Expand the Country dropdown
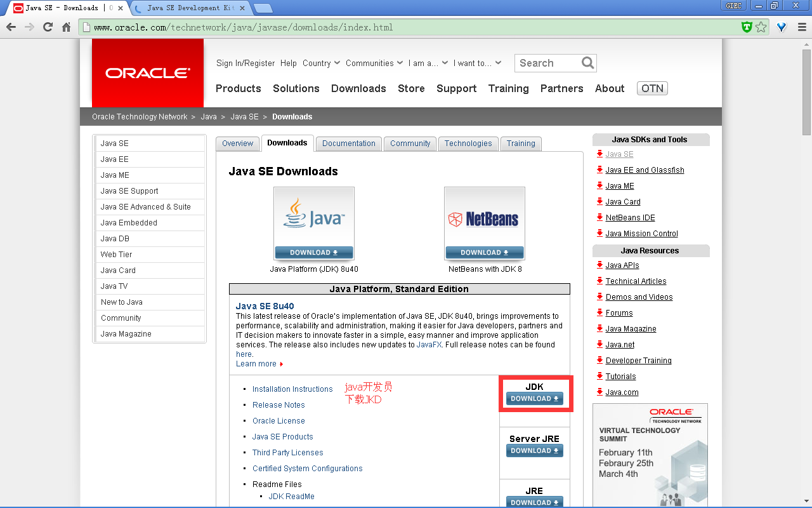This screenshot has width=812, height=508. coord(322,63)
